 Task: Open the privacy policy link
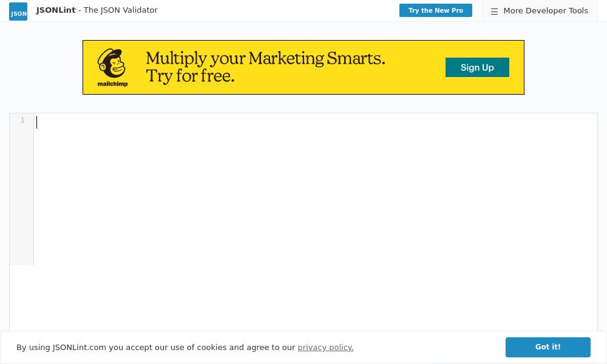(x=325, y=348)
